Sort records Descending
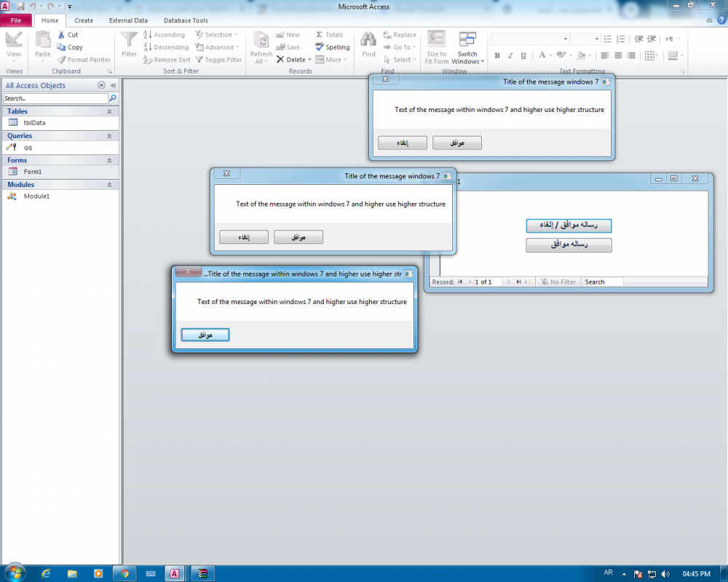 [166, 47]
